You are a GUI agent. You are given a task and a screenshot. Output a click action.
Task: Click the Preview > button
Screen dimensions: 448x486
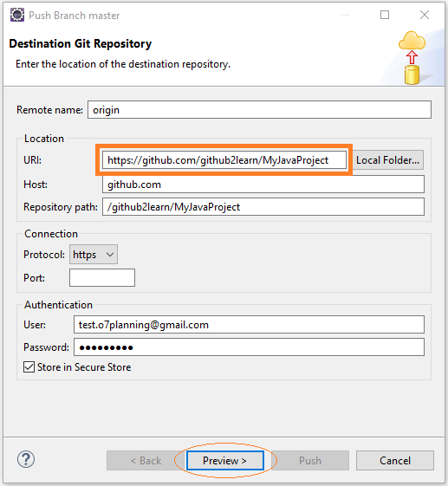click(x=225, y=461)
